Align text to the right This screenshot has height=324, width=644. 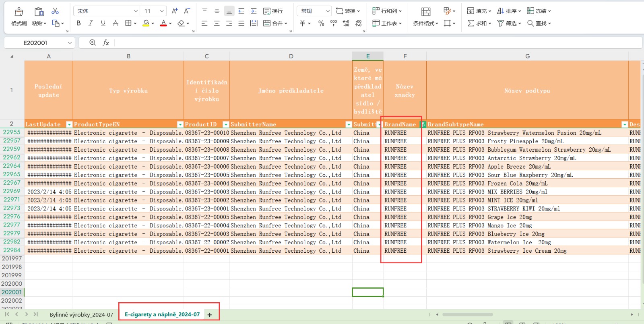pos(229,23)
